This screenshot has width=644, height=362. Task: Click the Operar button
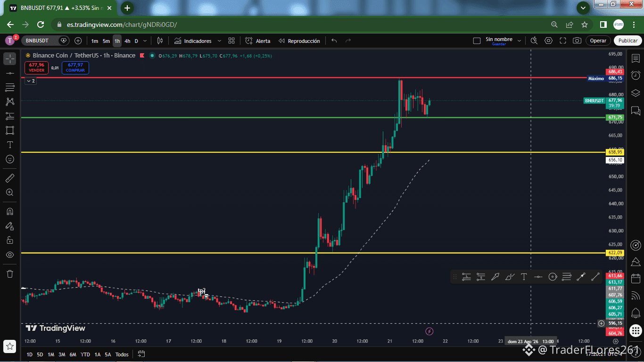pos(598,41)
